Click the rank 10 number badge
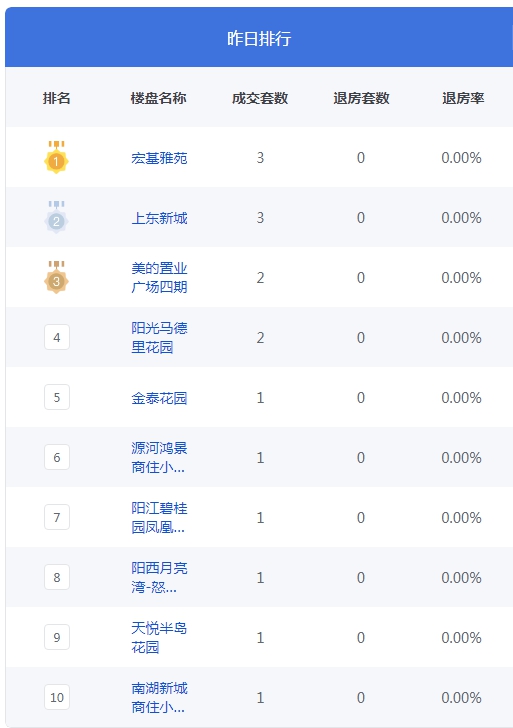Screen dimensions: 513x728 [57, 697]
